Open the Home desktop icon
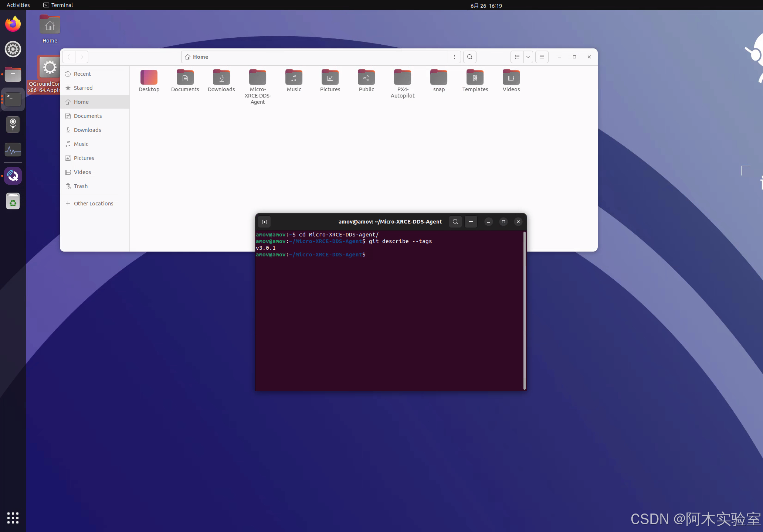763x532 pixels. (50, 30)
